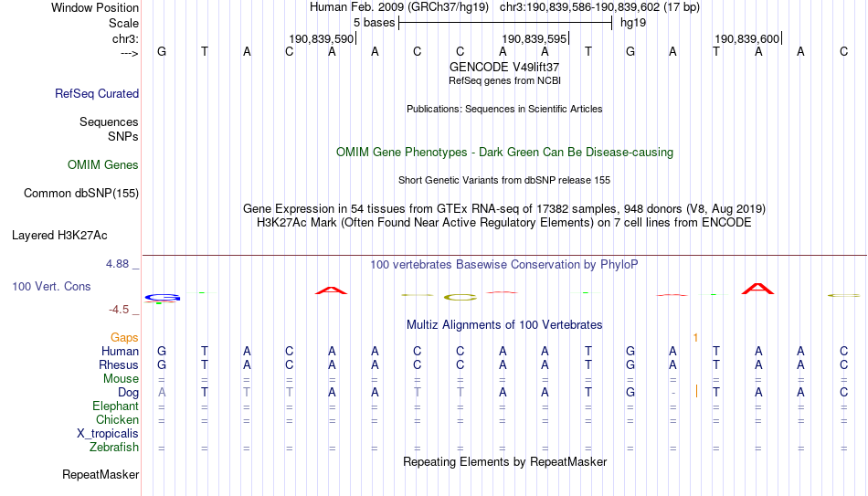Click the olive C conservation logo letter
This screenshot has width=868, height=496.
460,298
